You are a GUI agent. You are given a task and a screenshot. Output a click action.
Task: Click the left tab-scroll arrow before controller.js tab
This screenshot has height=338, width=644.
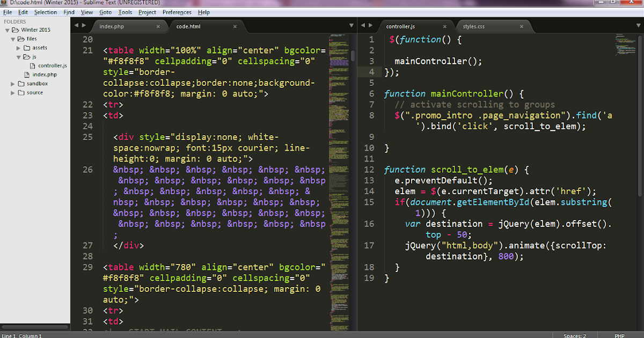pyautogui.click(x=363, y=25)
